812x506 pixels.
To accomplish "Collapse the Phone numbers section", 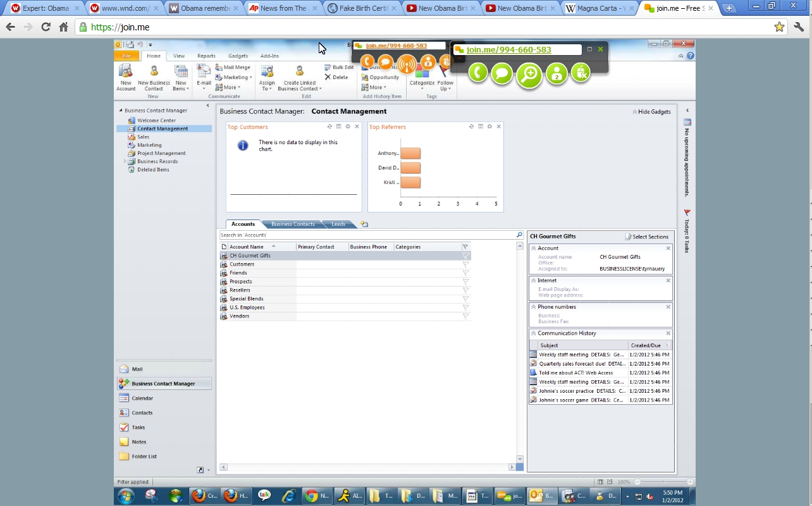I will (534, 307).
